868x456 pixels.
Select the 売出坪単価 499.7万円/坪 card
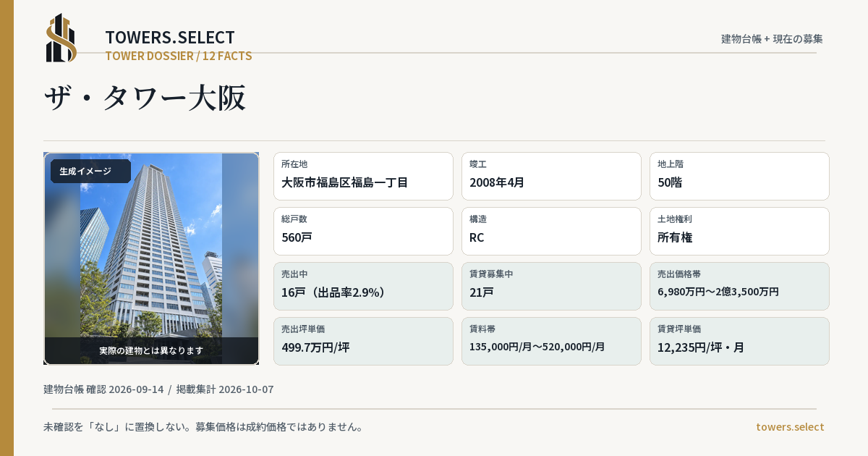[x=363, y=341]
